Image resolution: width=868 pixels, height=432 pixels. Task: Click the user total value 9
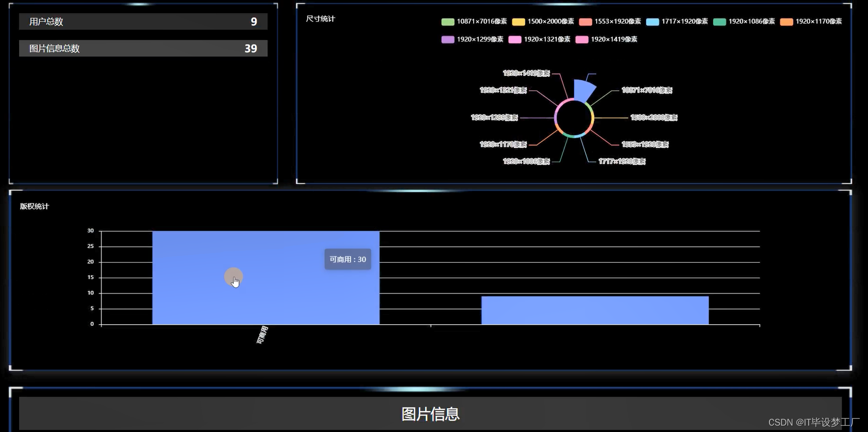pos(254,22)
